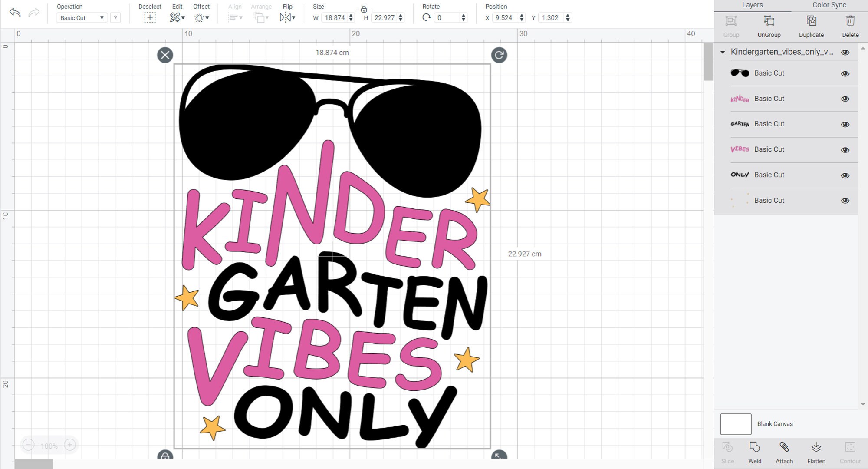The height and width of the screenshot is (469, 868).
Task: Click the Flatten tool
Action: pyautogui.click(x=816, y=453)
